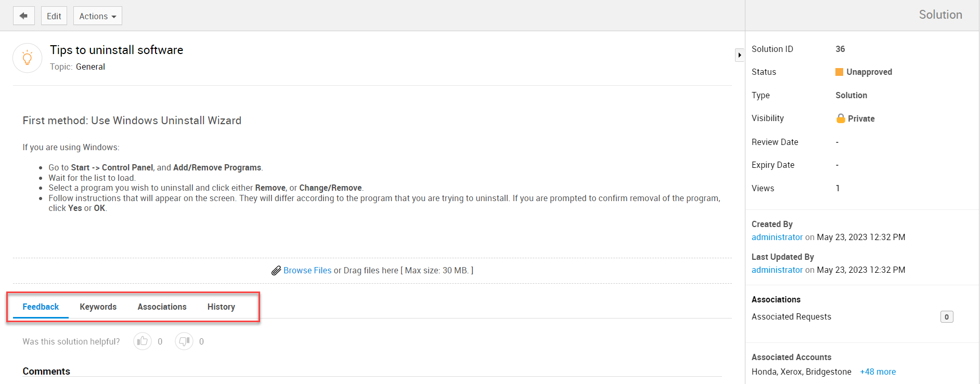Click the lightbulb solution icon
The width and height of the screenshot is (980, 384).
[27, 58]
